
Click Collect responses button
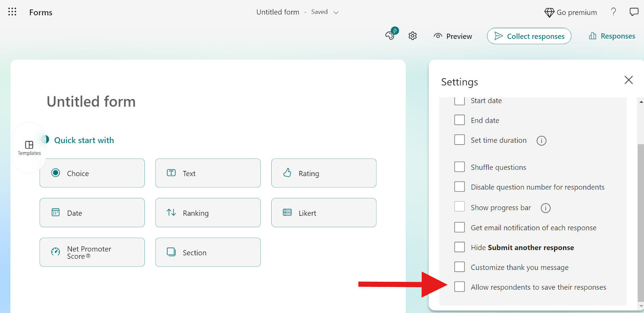(x=529, y=36)
